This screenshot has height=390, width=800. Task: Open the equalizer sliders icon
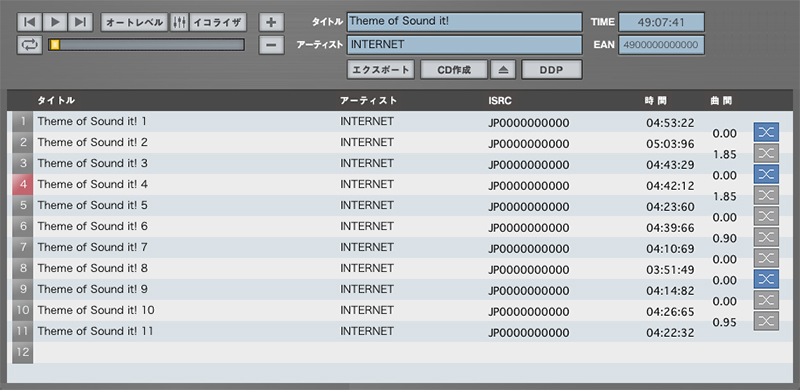179,22
